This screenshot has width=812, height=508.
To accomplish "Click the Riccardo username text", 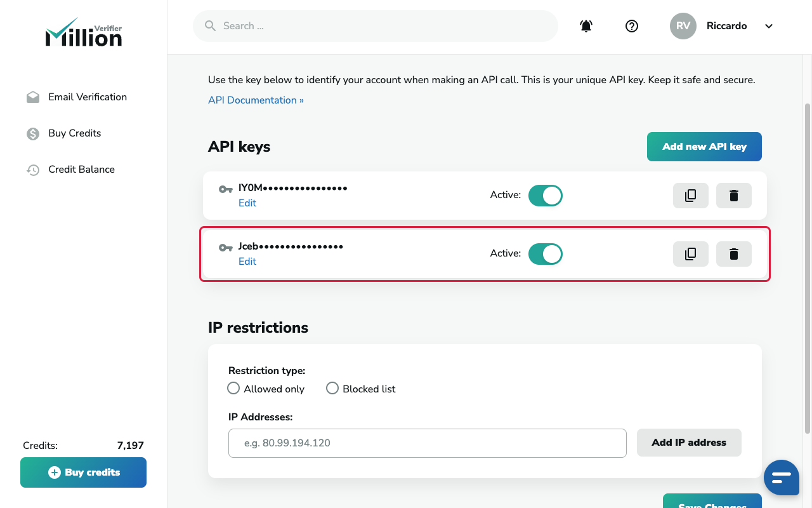I will [727, 26].
